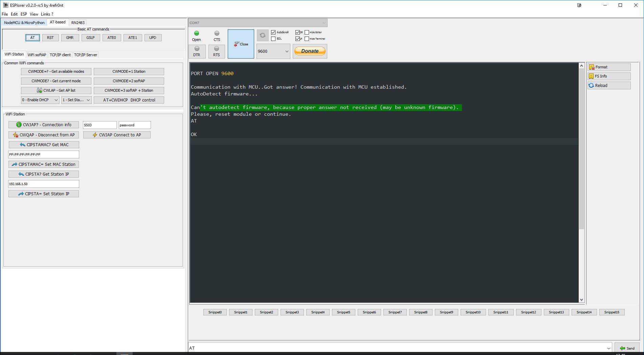Expand the COM7 port dropdown

258,23
